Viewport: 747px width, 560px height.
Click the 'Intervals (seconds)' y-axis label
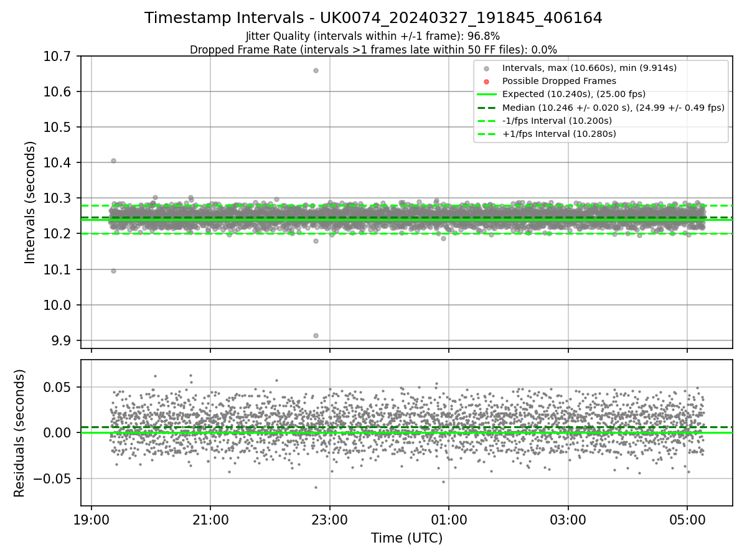pos(31,202)
